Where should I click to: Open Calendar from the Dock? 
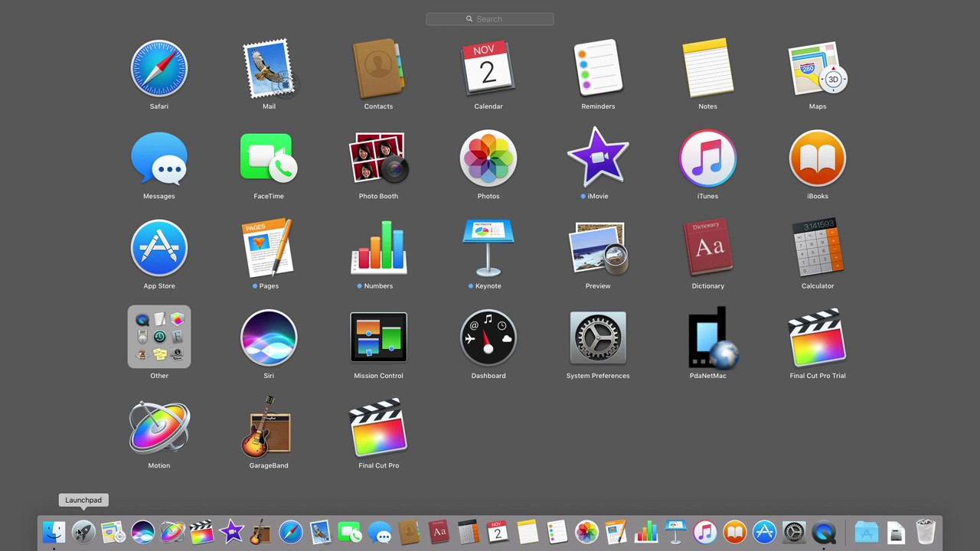click(x=498, y=531)
